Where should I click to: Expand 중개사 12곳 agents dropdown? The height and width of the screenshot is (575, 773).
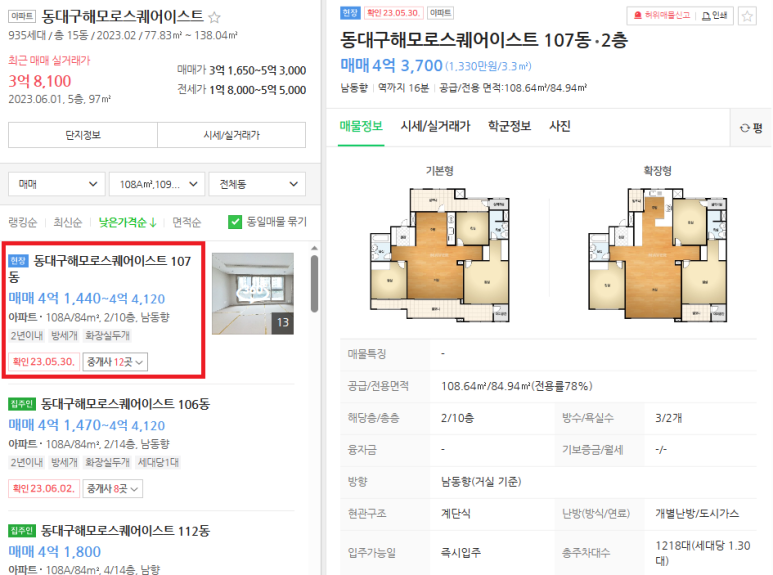115,362
